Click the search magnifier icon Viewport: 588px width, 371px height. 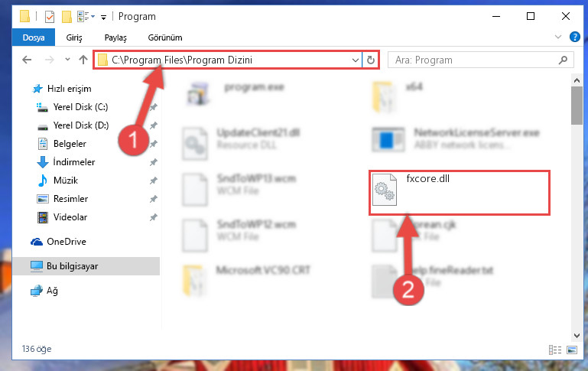tap(563, 60)
